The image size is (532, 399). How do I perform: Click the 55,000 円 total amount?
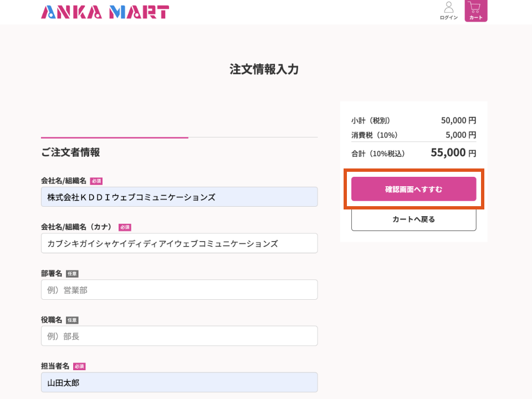453,153
